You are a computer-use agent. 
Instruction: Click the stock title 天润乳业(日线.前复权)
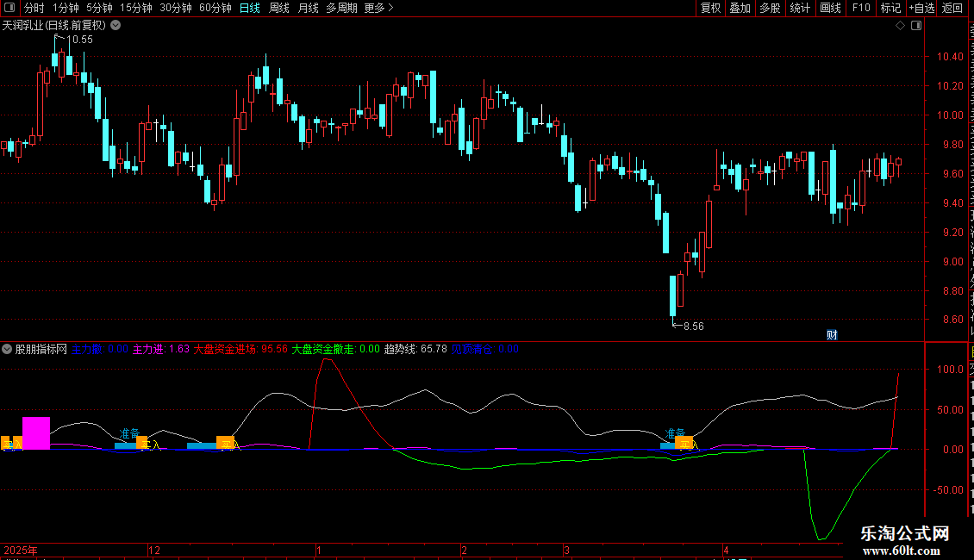[x=54, y=26]
